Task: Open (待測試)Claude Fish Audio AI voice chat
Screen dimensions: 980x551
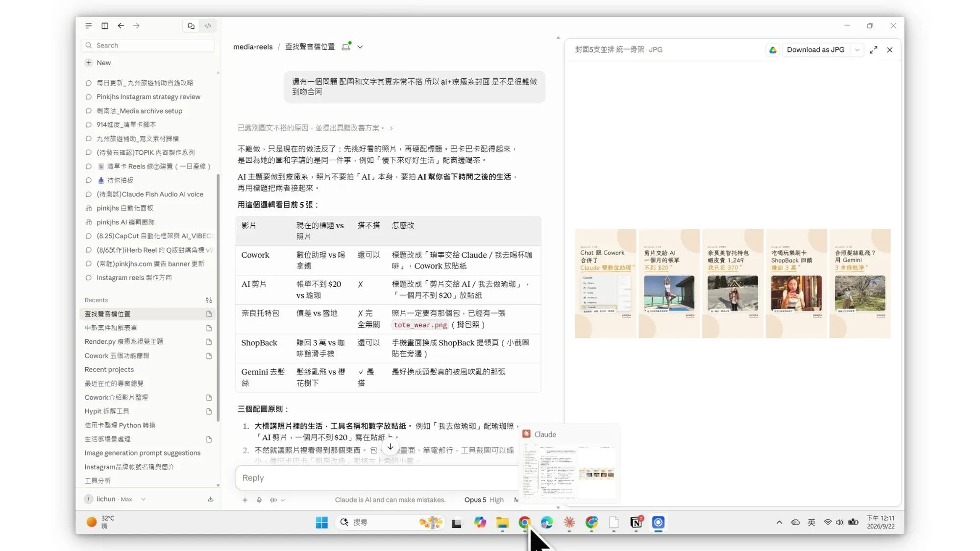Action: (149, 194)
